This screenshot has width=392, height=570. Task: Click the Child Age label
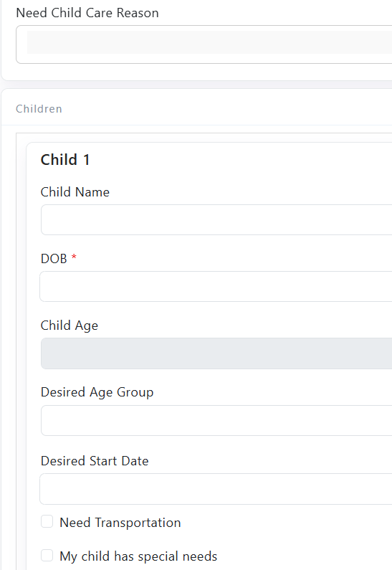coord(70,326)
